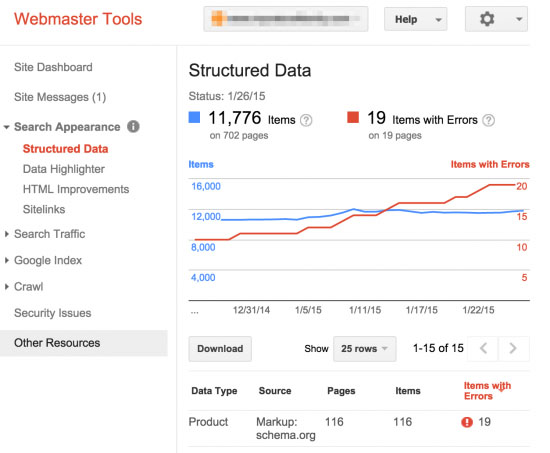Click the 16,000 axis label

(206, 186)
